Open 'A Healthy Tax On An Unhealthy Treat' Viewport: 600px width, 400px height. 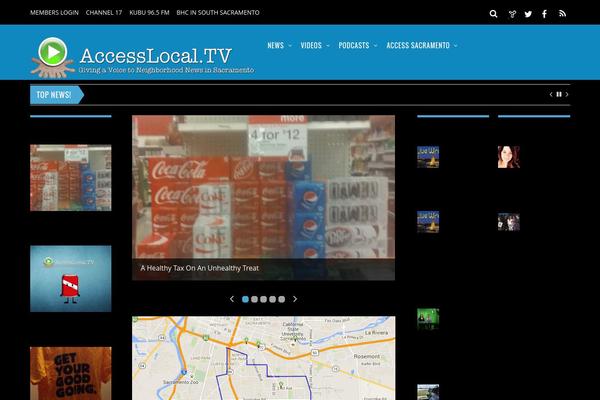199,268
